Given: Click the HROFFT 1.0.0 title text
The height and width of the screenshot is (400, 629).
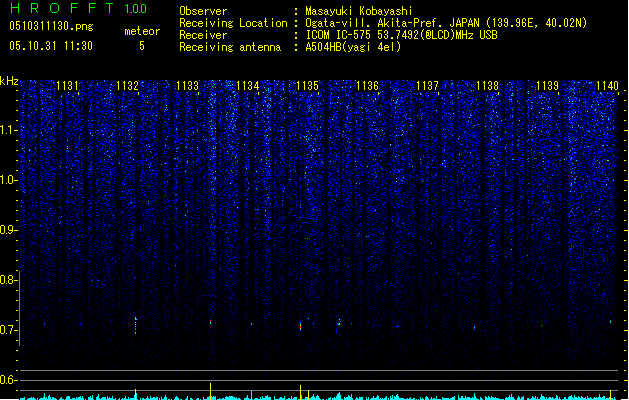Looking at the screenshot, I should (79, 8).
